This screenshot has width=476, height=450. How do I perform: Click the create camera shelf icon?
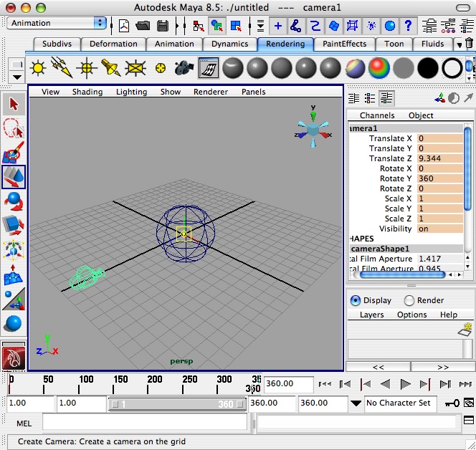point(184,68)
